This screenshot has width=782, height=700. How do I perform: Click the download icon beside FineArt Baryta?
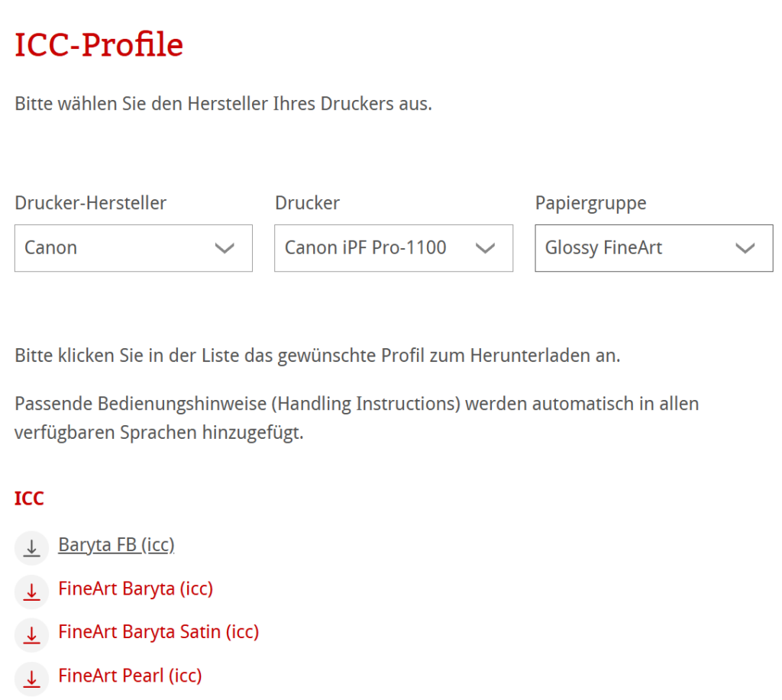click(x=31, y=591)
